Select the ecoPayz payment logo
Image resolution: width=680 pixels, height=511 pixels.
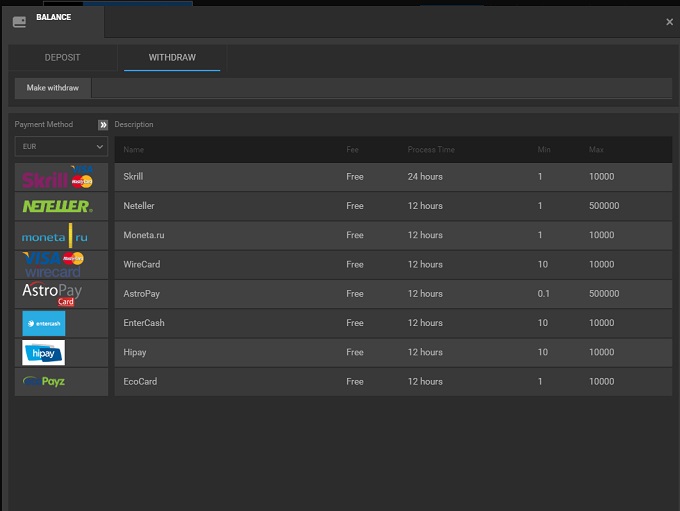pos(44,381)
